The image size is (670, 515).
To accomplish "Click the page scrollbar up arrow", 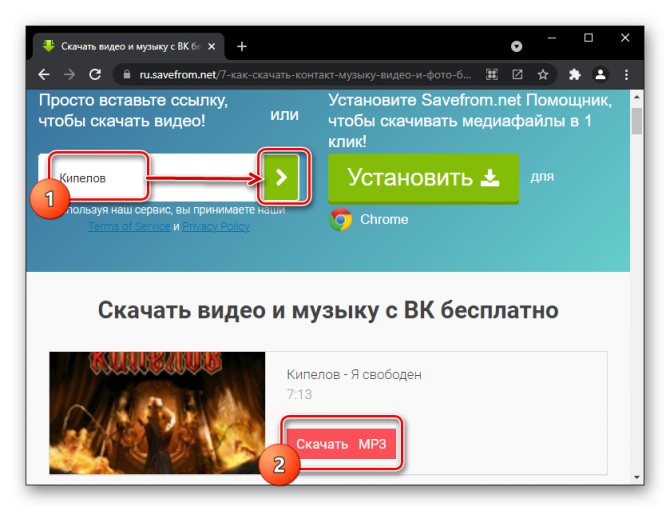I will coord(637,97).
